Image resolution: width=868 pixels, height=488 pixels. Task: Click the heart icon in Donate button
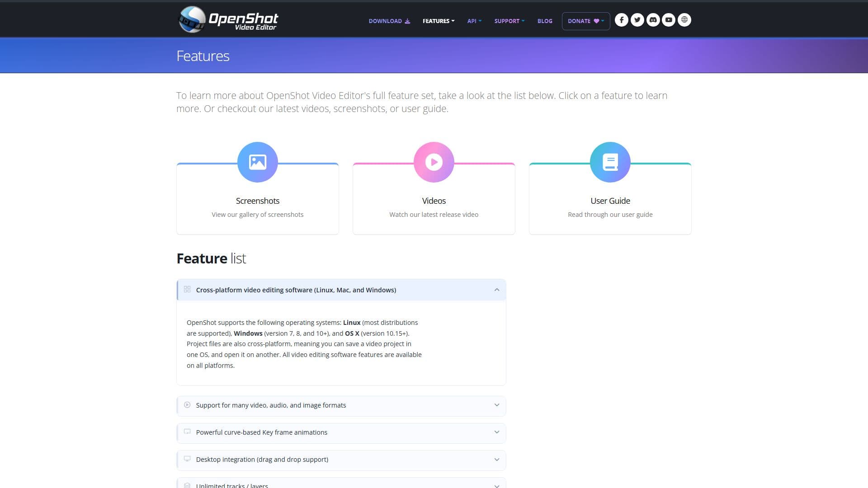(596, 21)
